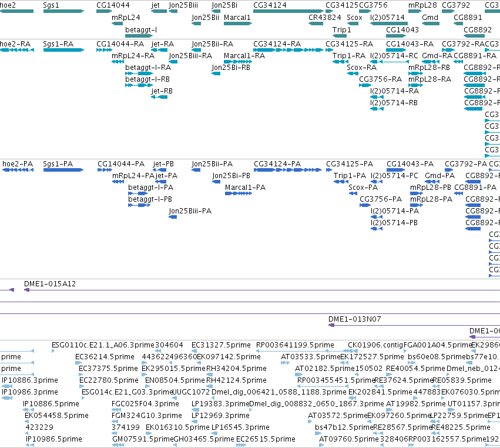
Task: Select the CG8891 gene label
Action: coord(468,18)
